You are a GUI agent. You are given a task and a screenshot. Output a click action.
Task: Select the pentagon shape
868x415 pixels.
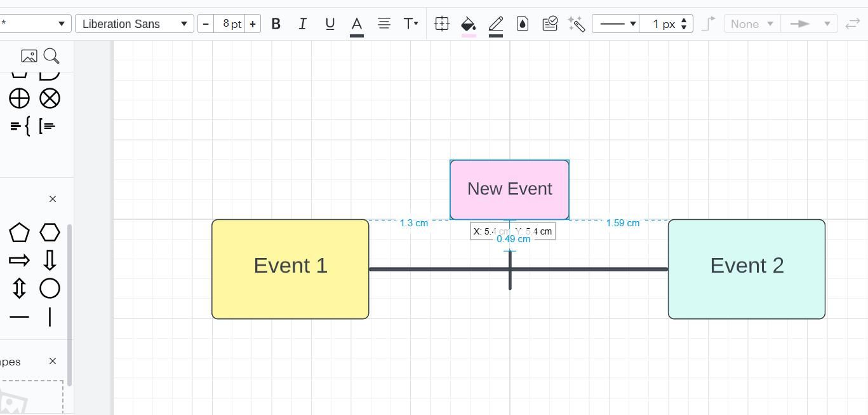click(x=19, y=233)
